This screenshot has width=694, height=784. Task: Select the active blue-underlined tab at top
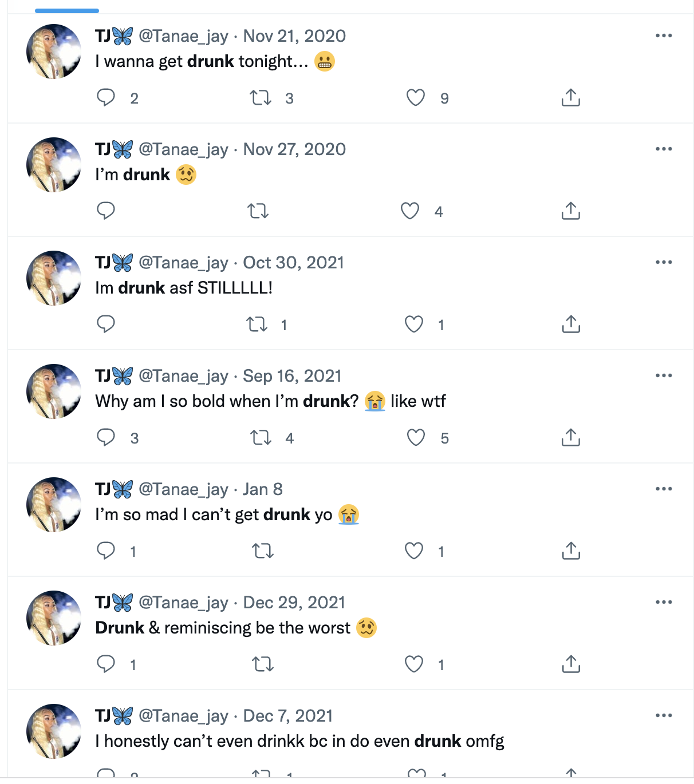pos(67,7)
